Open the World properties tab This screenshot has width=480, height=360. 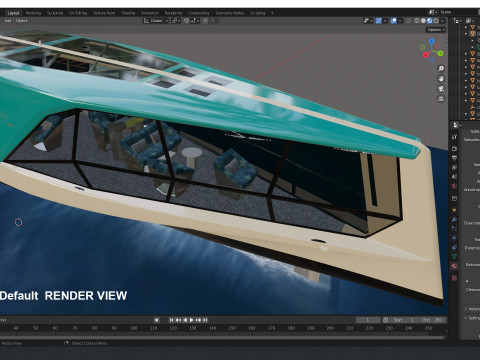(454, 186)
